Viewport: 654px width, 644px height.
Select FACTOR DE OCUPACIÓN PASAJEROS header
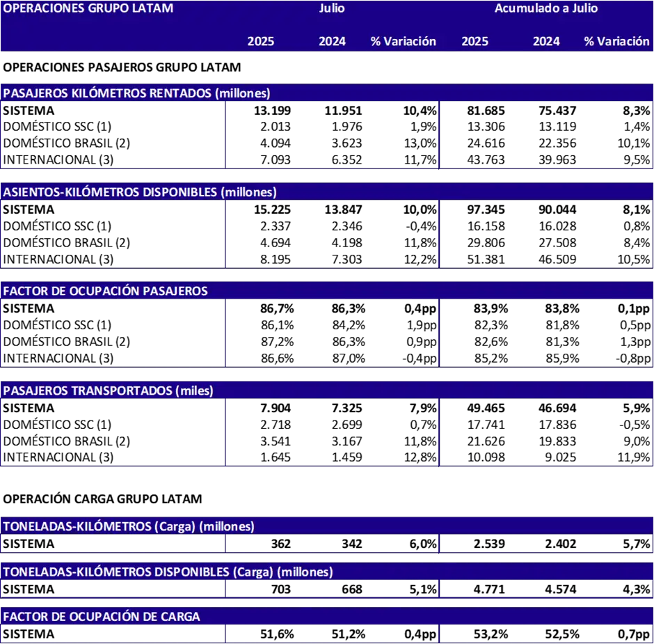pyautogui.click(x=106, y=291)
